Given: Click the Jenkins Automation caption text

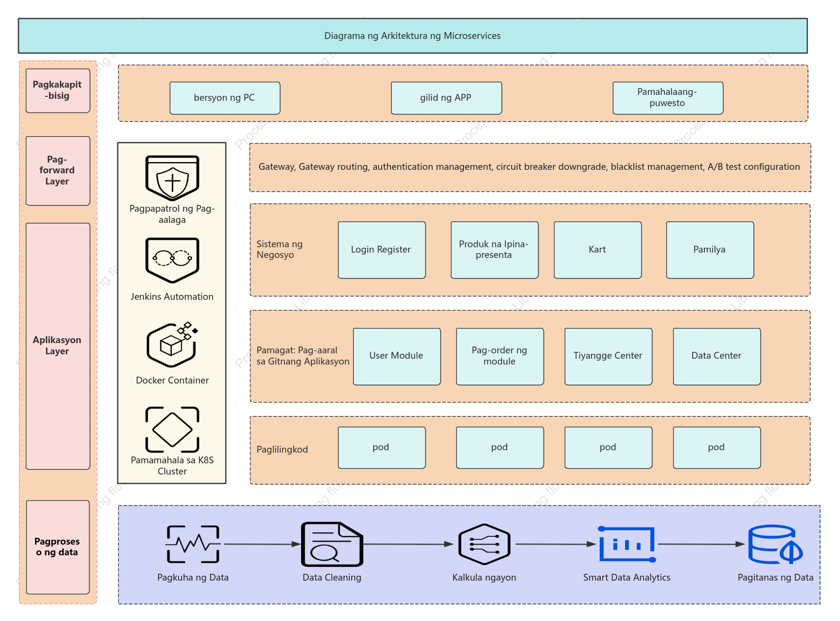Looking at the screenshot, I should [172, 297].
